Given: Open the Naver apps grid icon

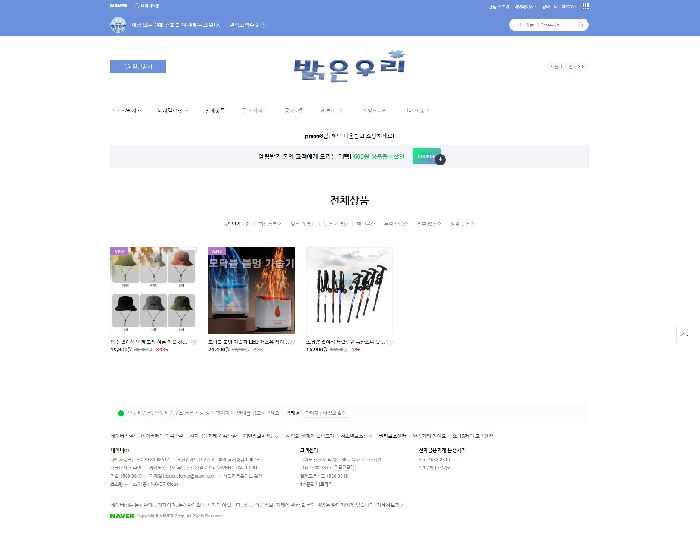Looking at the screenshot, I should coord(585,6).
